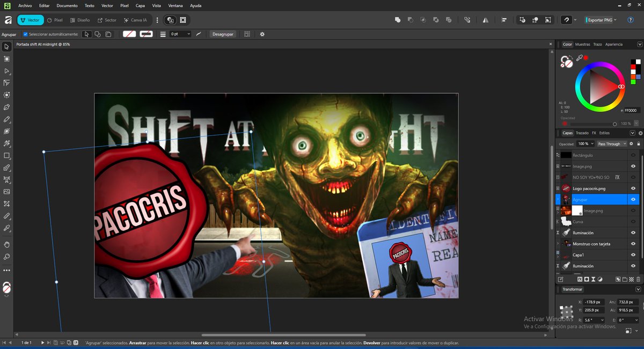
Task: Click the settings gear in the context toolbar
Action: (262, 34)
